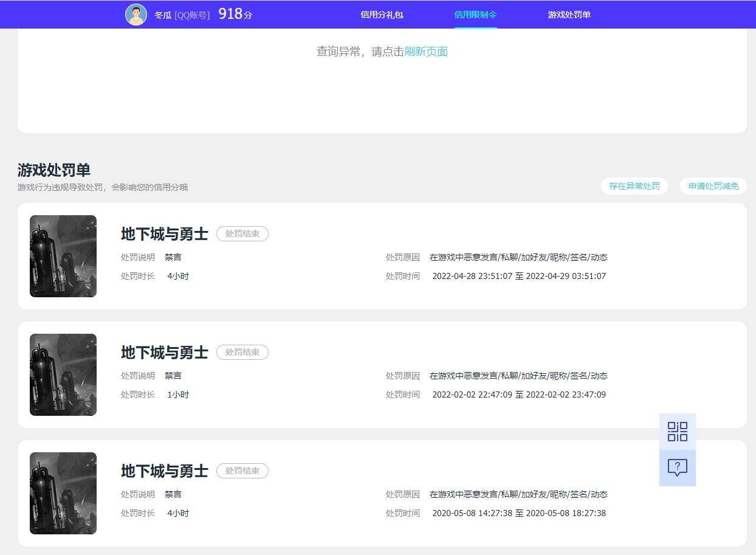Click game thumbnail of 2020-05-08 penalty

click(63, 493)
